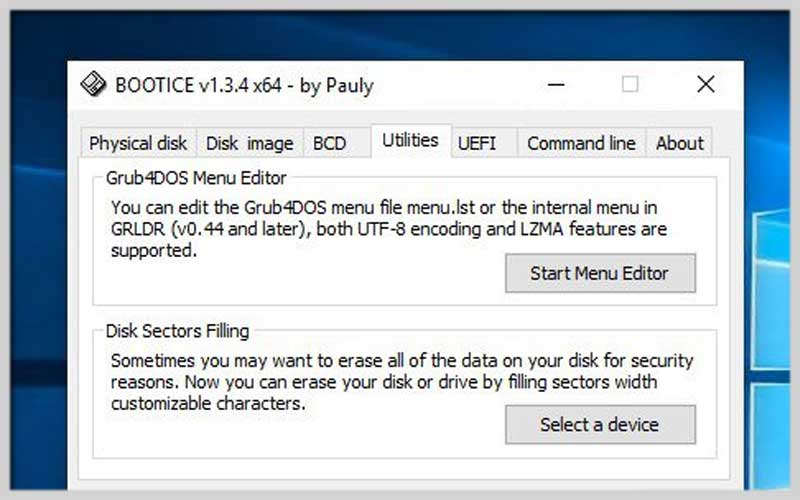This screenshot has height=500, width=800.
Task: Go to the UEFI tab
Action: (477, 143)
